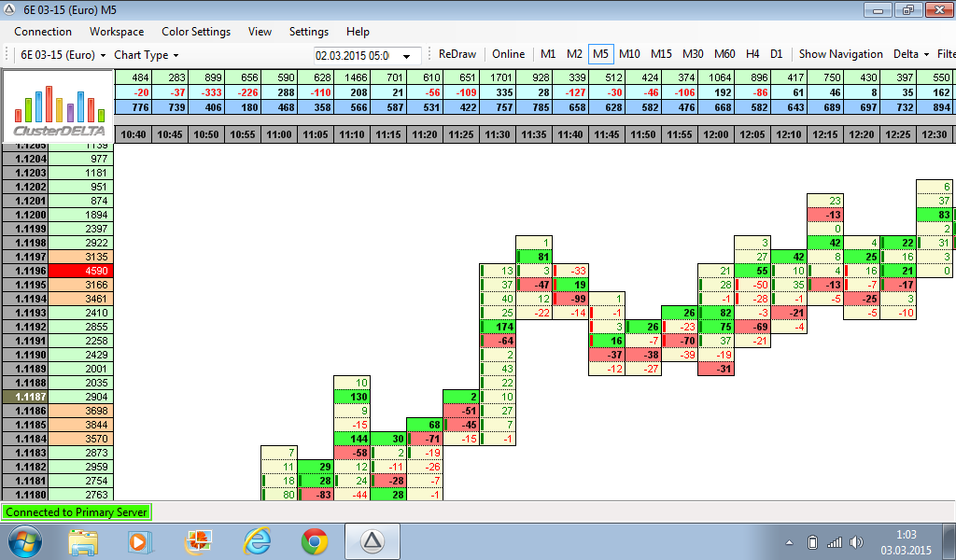The height and width of the screenshot is (560, 956).
Task: Click the 3461 volume at price 1.1194
Action: 80,299
